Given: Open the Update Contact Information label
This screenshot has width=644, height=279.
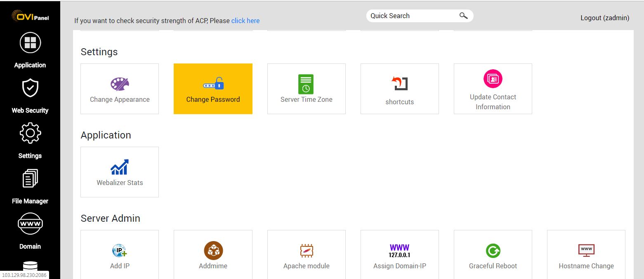Looking at the screenshot, I should click(493, 102).
